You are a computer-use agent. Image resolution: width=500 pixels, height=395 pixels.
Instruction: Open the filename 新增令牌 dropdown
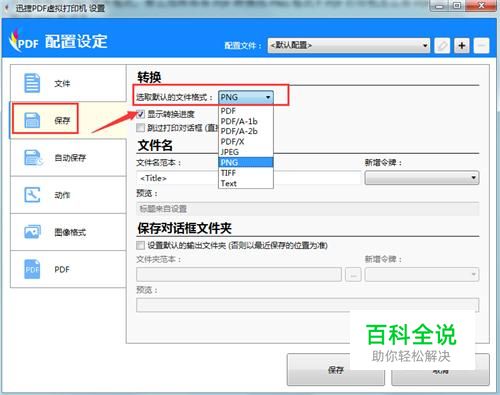point(422,178)
